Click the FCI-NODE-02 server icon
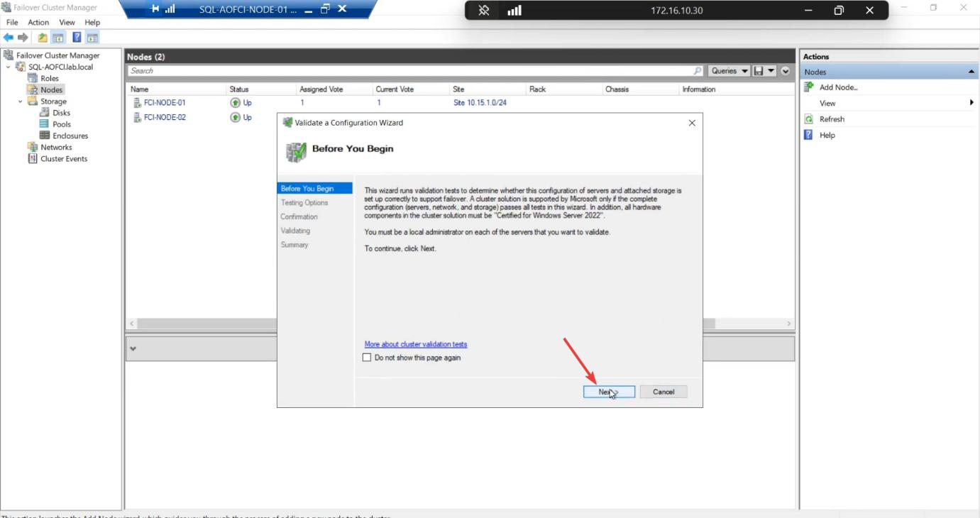 pyautogui.click(x=138, y=118)
